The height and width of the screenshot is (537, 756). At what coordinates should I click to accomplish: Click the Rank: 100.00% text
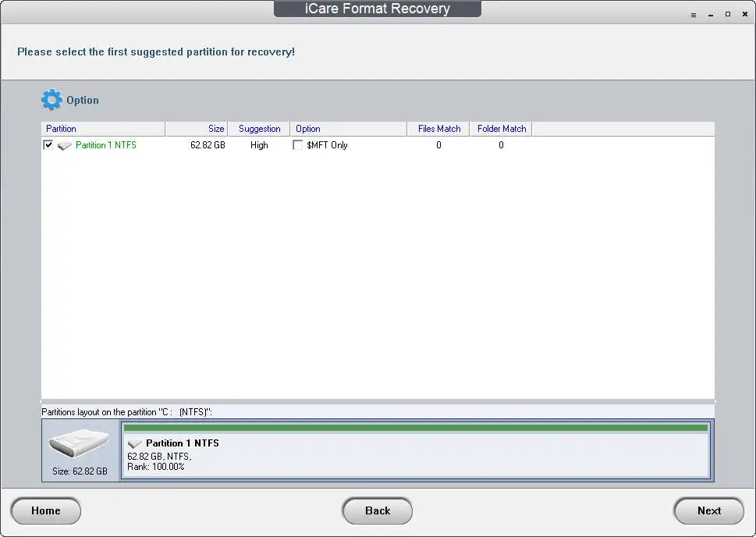tap(156, 467)
